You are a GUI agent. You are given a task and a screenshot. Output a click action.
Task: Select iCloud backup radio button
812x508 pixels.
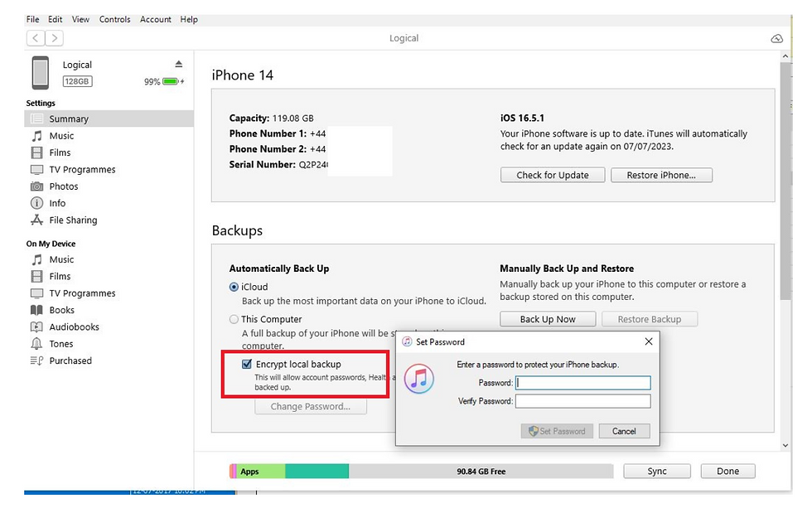pyautogui.click(x=234, y=287)
